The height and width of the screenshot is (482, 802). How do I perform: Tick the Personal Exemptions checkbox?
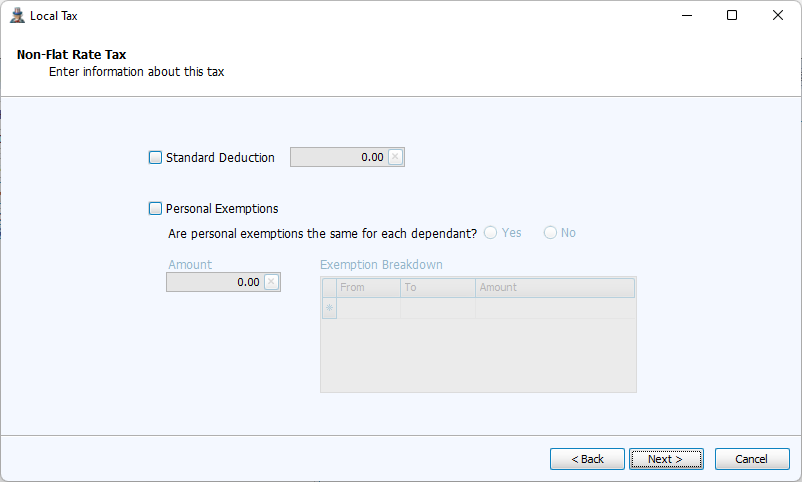point(155,209)
